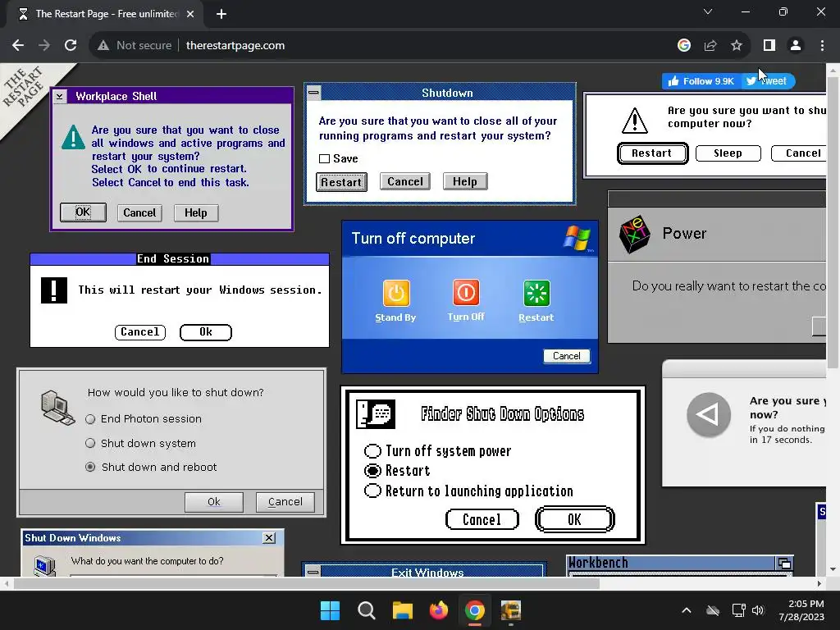The height and width of the screenshot is (630, 840).
Task: Click OK in Finder Shut Down Options
Action: 574,519
